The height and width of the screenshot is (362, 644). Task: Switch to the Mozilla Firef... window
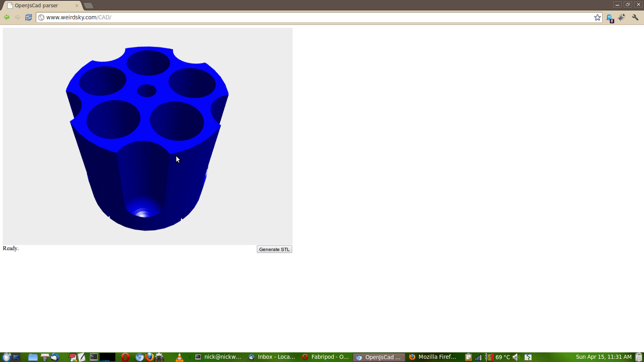click(x=432, y=357)
